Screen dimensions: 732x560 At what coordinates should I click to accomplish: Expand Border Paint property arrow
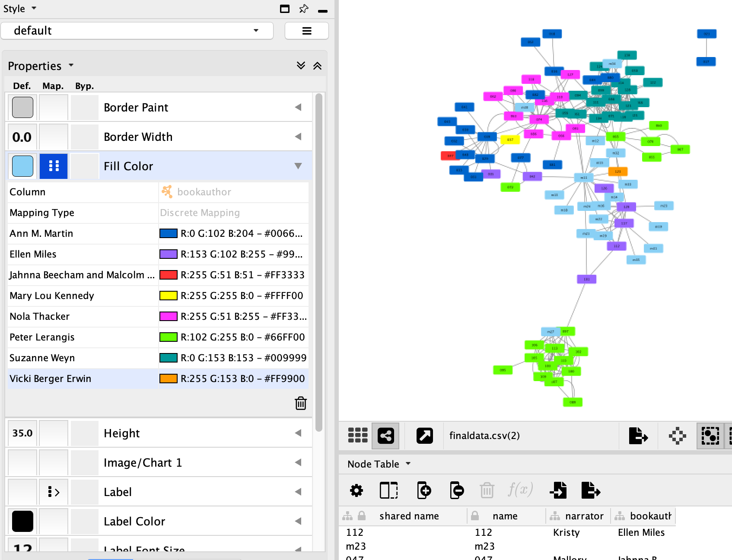coord(298,107)
